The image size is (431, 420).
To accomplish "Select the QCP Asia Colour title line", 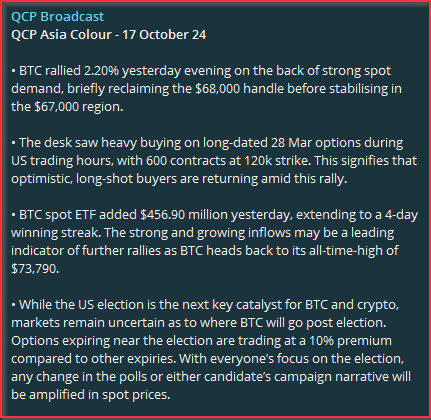I will pyautogui.click(x=109, y=35).
